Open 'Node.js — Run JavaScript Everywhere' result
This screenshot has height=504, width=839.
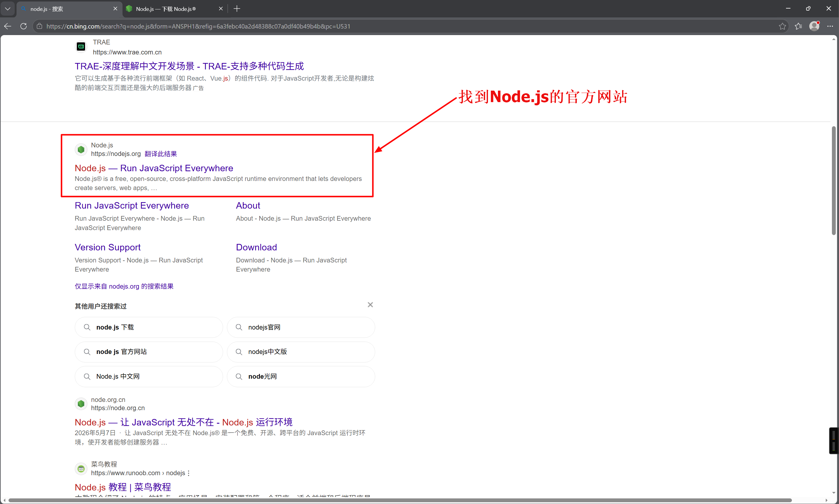coord(154,168)
